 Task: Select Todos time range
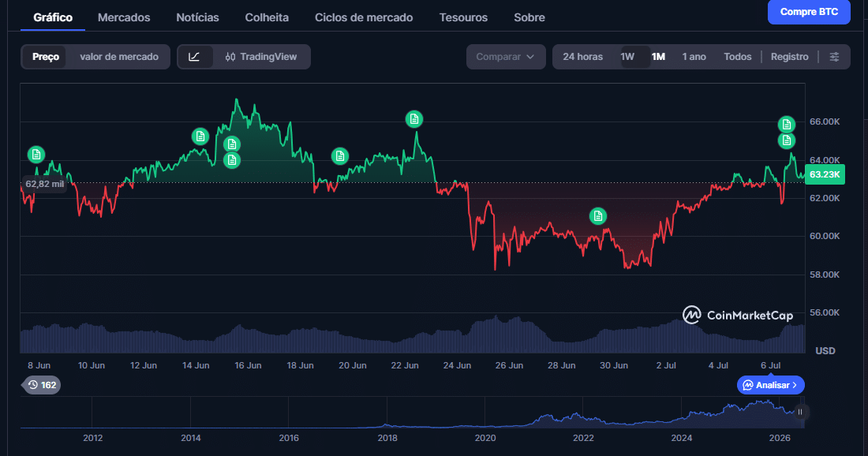pyautogui.click(x=738, y=57)
